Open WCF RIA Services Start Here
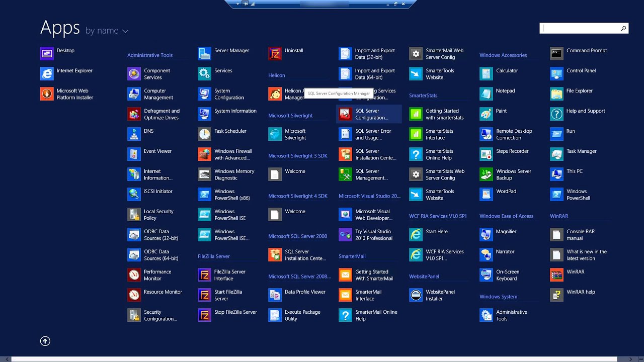The width and height of the screenshot is (644, 362). 429,234
